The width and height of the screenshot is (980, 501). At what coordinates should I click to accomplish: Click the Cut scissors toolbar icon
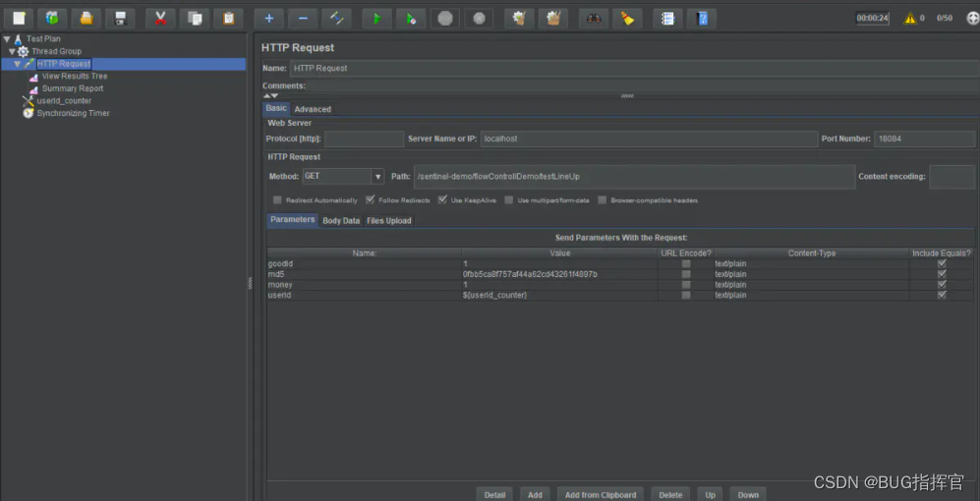(x=160, y=18)
